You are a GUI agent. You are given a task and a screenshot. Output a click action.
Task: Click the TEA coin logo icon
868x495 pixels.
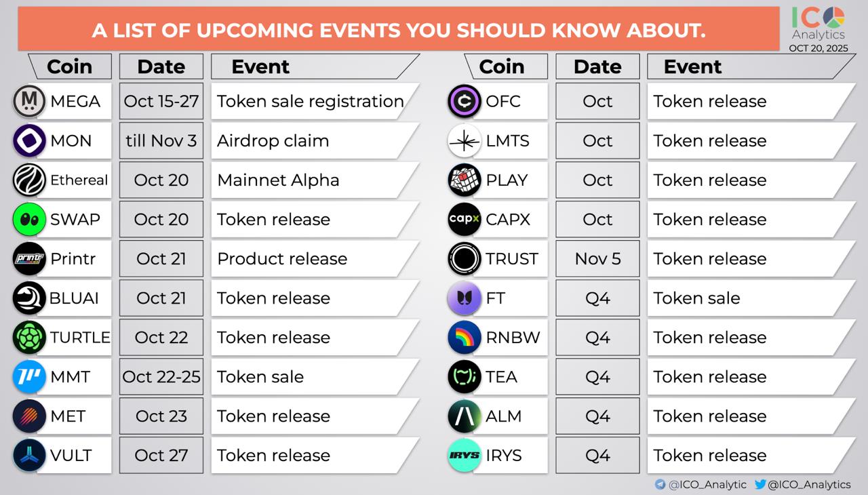point(465,377)
